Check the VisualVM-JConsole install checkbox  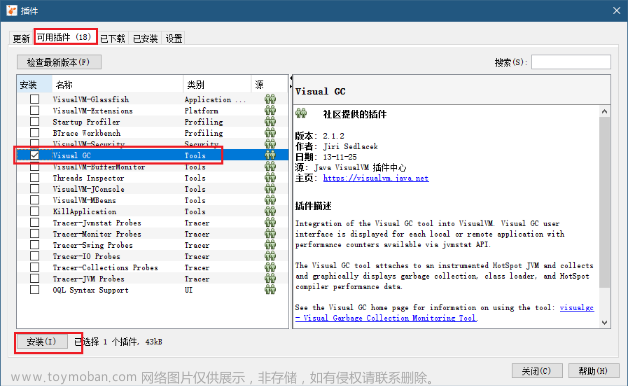34,189
